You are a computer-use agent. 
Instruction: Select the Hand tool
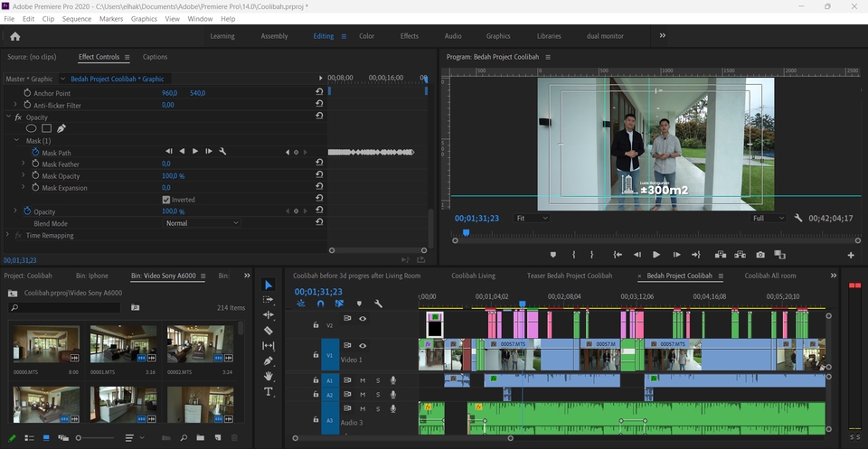coord(268,376)
